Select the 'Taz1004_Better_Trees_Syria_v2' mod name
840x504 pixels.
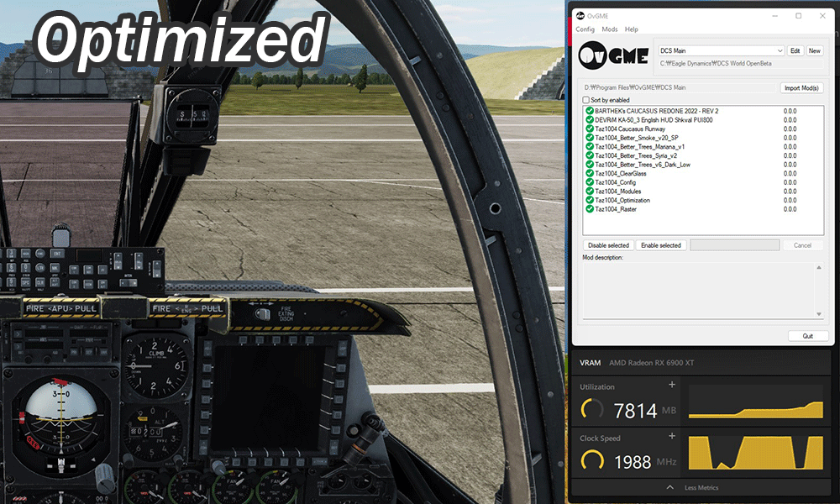(x=636, y=156)
